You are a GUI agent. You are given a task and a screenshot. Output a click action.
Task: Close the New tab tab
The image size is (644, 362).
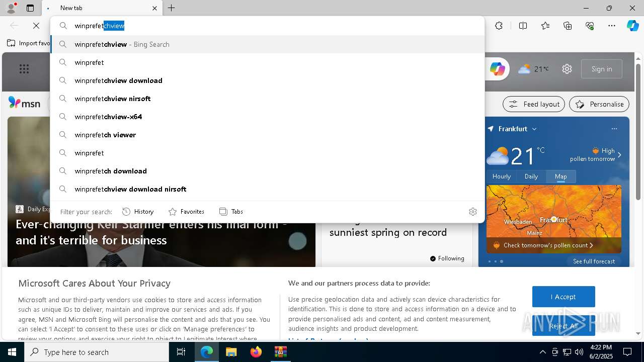click(154, 8)
